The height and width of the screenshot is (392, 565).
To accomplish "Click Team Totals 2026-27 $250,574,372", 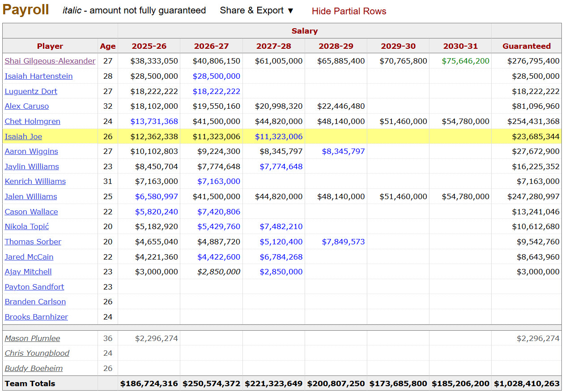I will [211, 383].
